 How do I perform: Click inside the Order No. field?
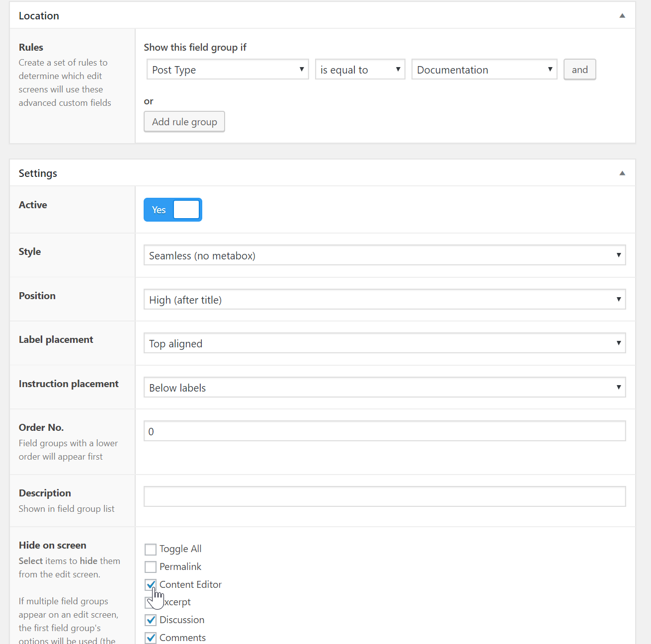click(x=384, y=430)
